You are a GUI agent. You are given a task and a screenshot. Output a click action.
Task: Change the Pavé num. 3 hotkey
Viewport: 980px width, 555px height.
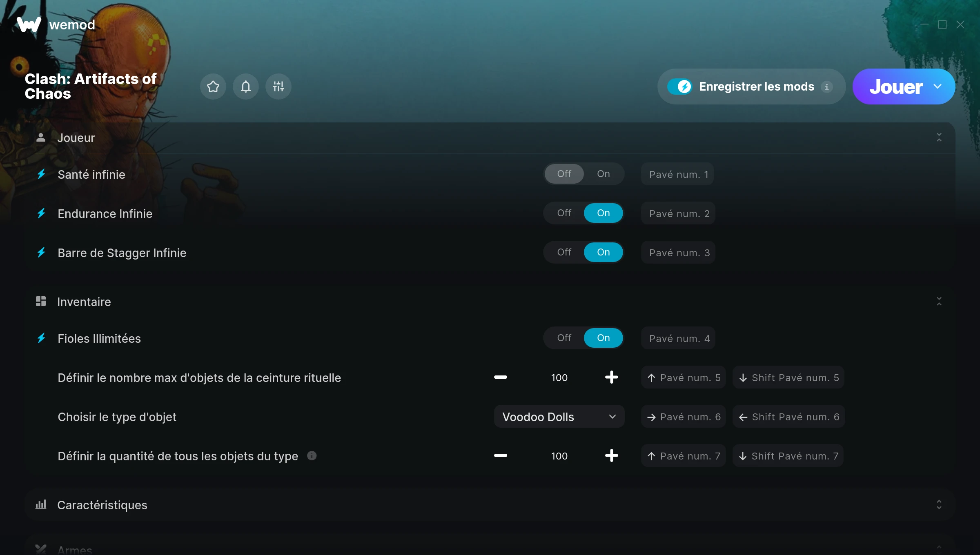pyautogui.click(x=678, y=253)
